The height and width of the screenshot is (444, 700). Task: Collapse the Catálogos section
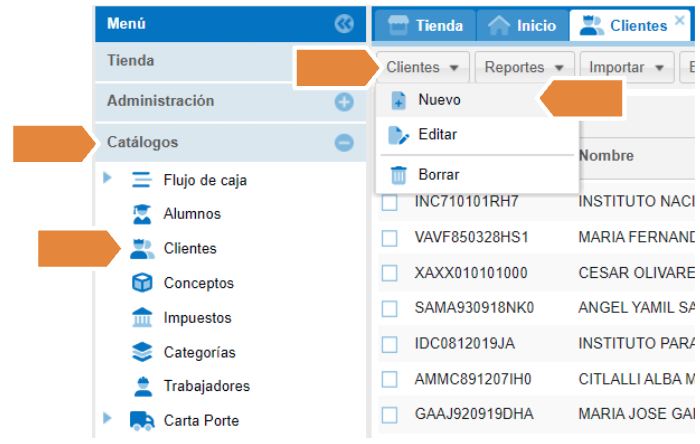(x=344, y=143)
